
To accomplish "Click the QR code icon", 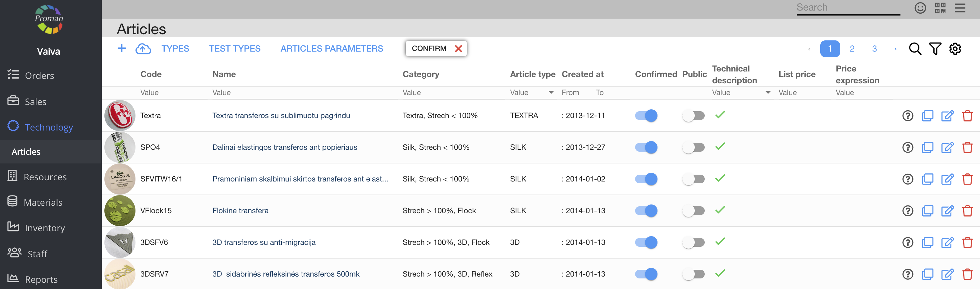I will pos(940,8).
